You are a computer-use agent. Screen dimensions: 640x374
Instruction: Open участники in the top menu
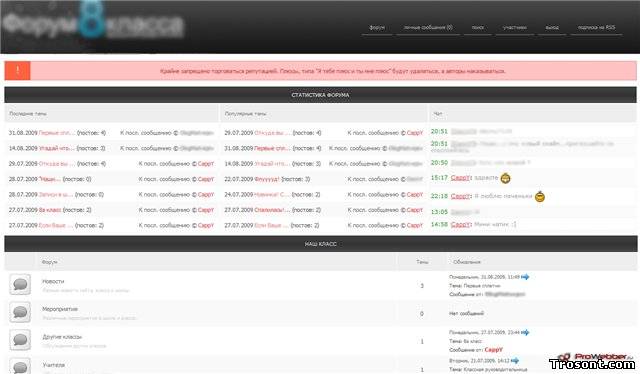tap(515, 27)
